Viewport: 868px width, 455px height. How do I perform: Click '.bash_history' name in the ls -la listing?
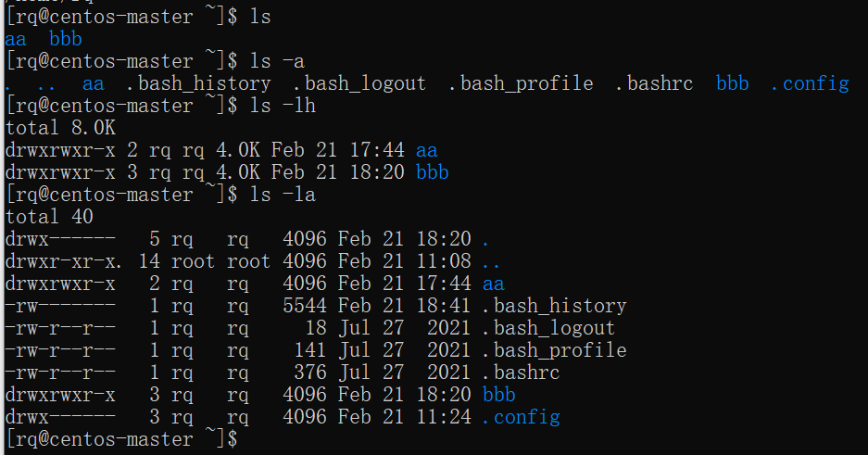(554, 306)
